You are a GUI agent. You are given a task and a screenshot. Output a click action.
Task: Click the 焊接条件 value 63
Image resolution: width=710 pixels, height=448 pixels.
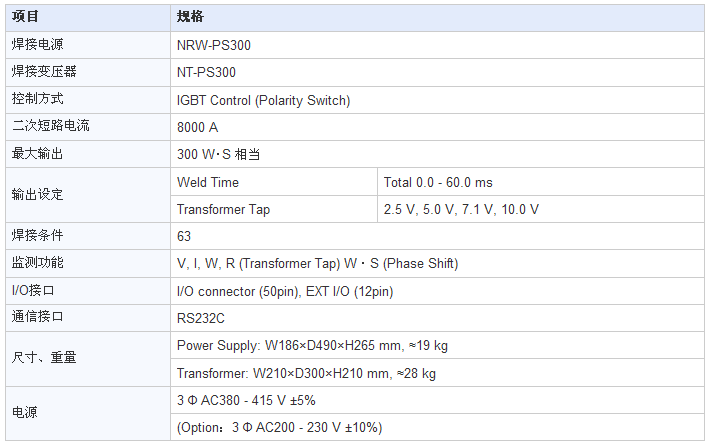[x=184, y=236]
